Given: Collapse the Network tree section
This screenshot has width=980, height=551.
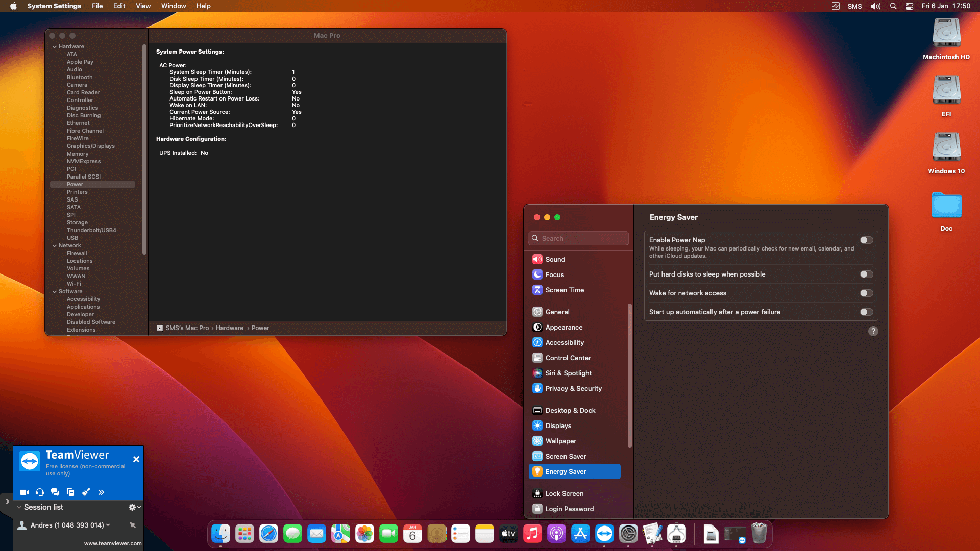Looking at the screenshot, I should (x=55, y=245).
